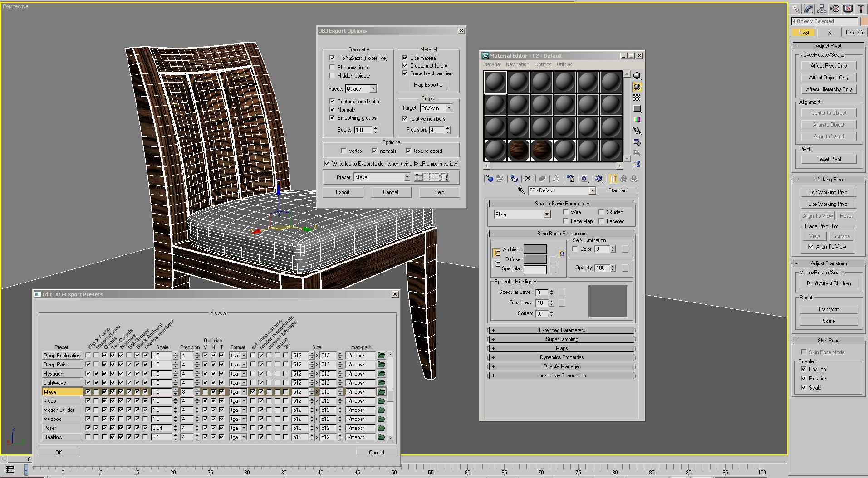Click Reset Map/Mtl X icon
The image size is (868, 478).
[x=527, y=179]
